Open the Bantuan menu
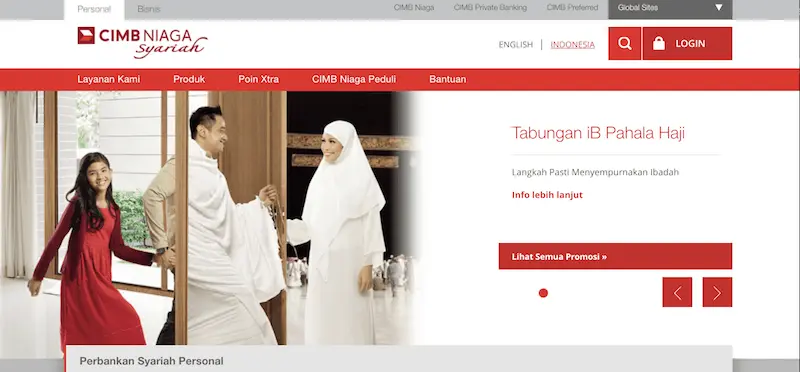The image size is (800, 372). click(x=447, y=79)
